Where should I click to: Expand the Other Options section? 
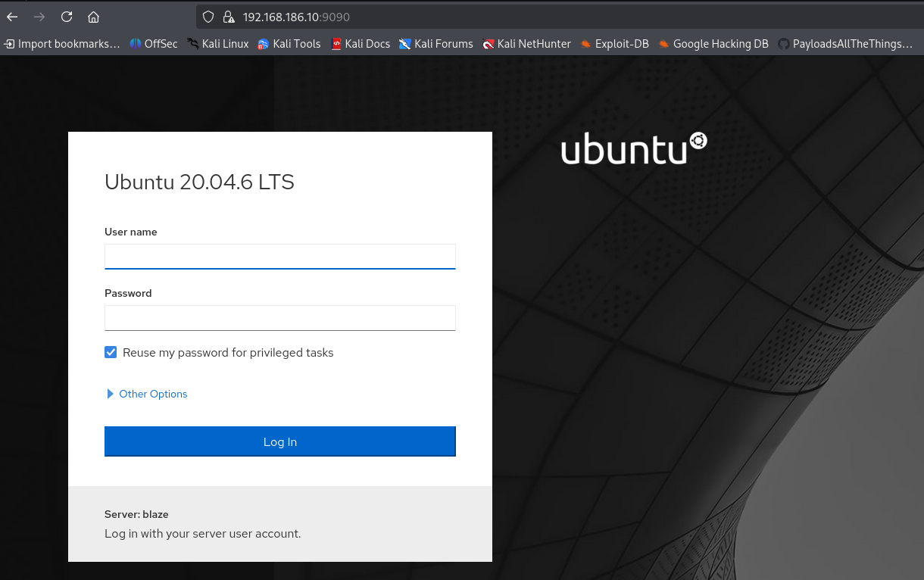click(146, 394)
